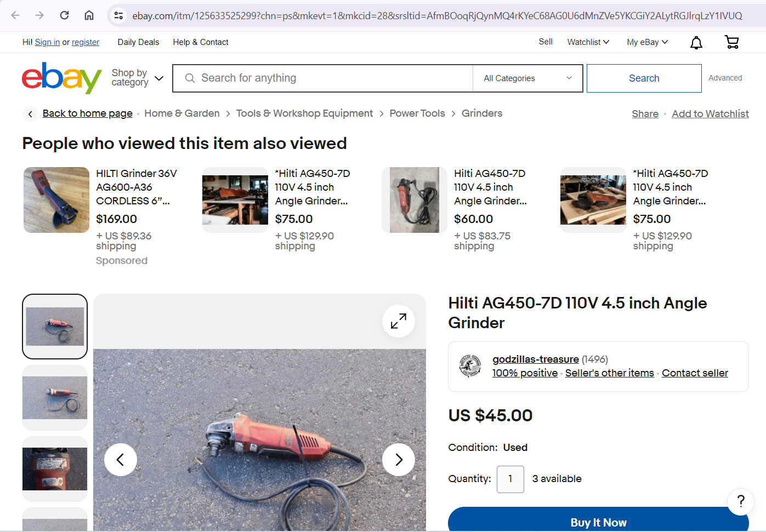Viewport: 766px width, 532px height.
Task: Open Daily Deals
Action: click(138, 42)
